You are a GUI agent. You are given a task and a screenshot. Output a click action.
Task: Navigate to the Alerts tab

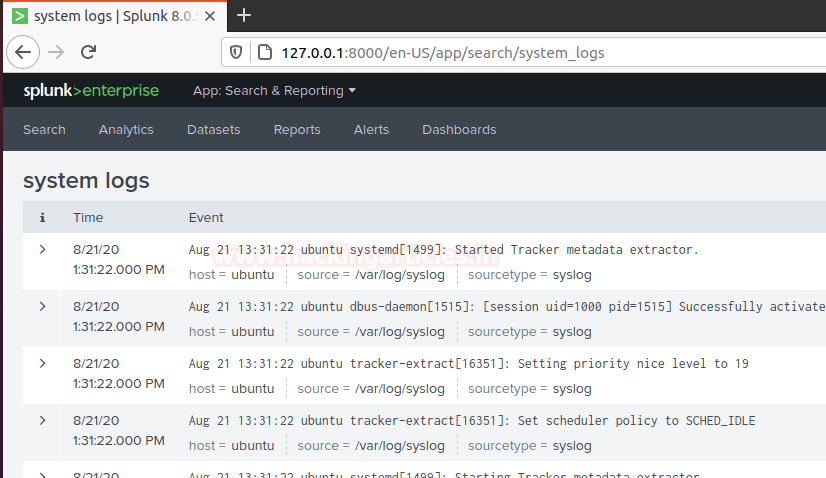(x=371, y=130)
